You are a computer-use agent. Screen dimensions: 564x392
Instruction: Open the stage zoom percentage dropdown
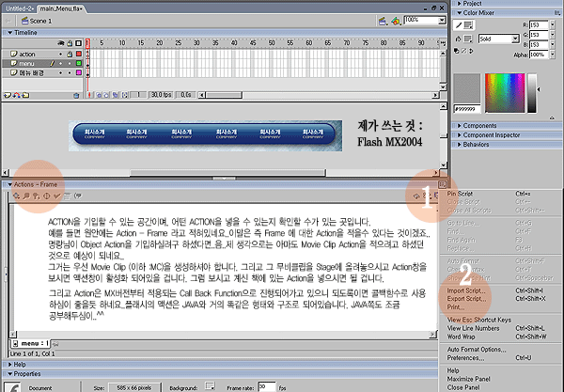[440, 19]
